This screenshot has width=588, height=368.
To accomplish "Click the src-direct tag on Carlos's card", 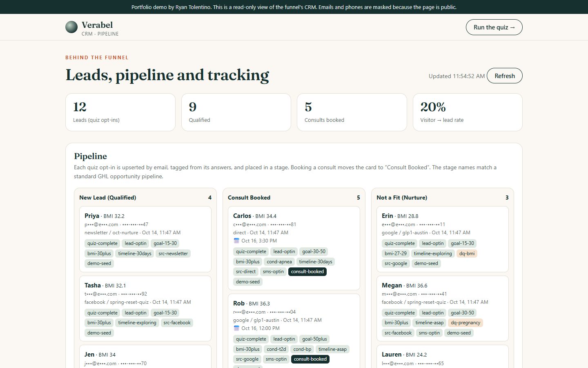I will point(246,272).
